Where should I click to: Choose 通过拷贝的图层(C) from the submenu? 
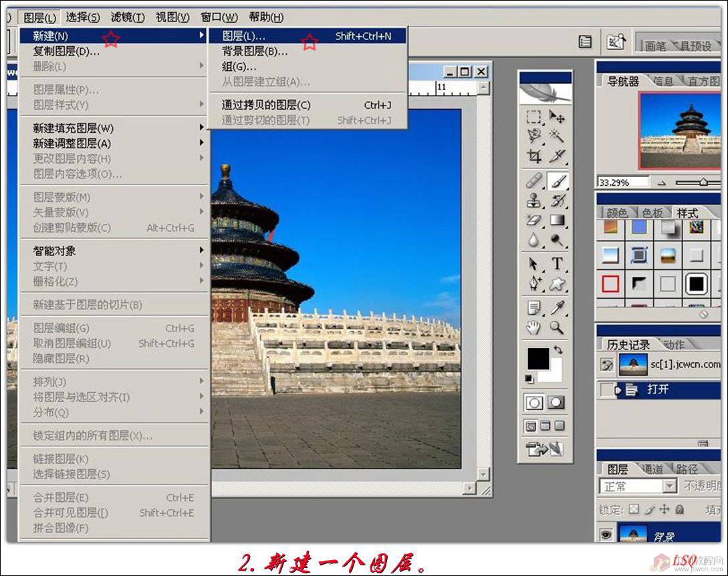[308, 105]
